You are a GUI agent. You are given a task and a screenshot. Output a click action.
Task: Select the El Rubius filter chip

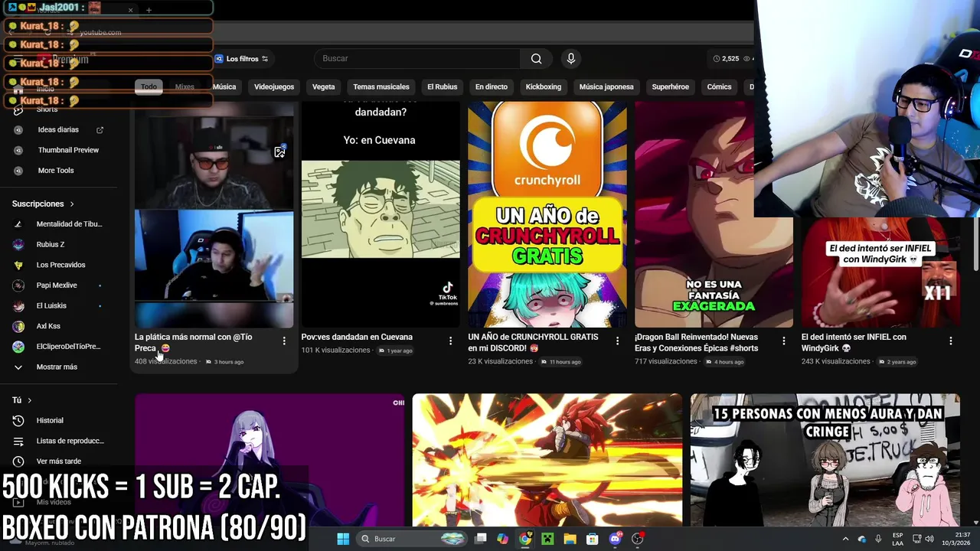(x=442, y=86)
